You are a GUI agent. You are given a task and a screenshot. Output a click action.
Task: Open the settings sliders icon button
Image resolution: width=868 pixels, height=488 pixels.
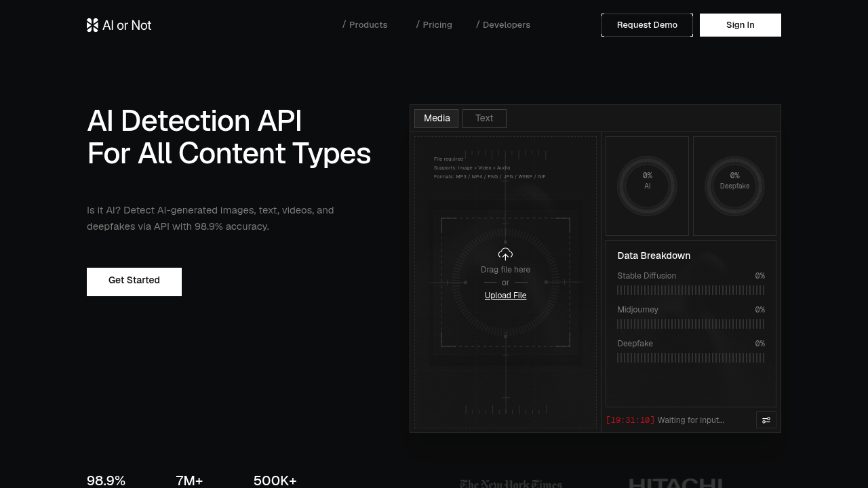(x=766, y=420)
